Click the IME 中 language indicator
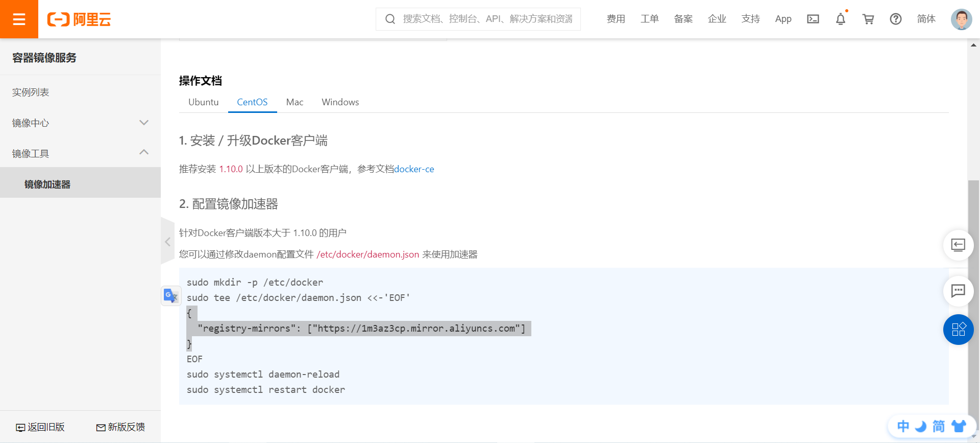Image resolution: width=980 pixels, height=443 pixels. coord(903,426)
